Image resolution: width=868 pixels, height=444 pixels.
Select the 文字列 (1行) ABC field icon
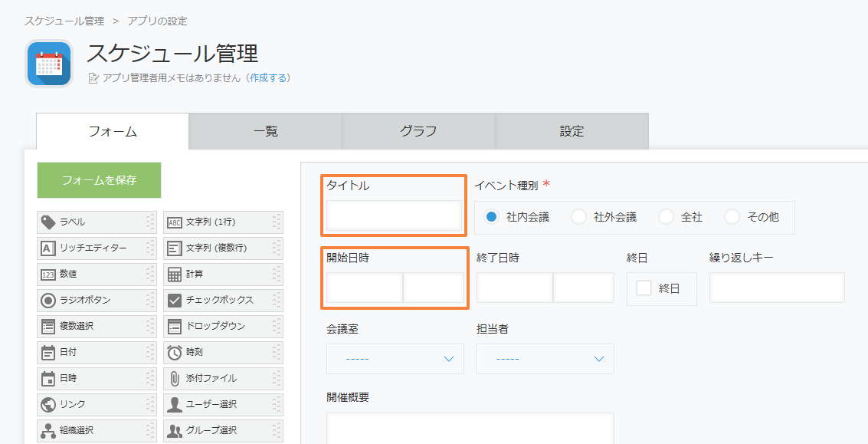coord(175,222)
